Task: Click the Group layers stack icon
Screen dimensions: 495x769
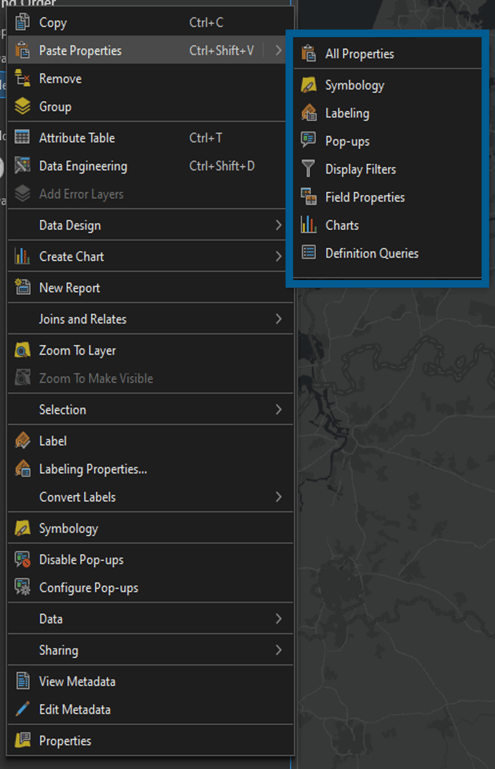Action: [x=23, y=106]
